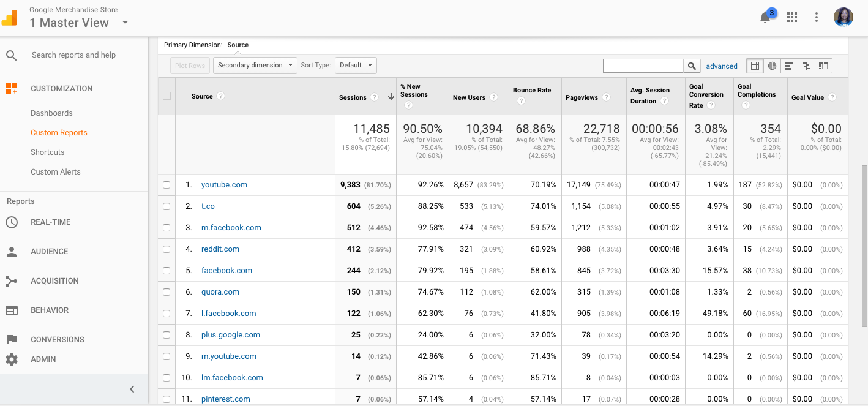Select the pivot view icon
The image size is (868, 406).
[x=823, y=66]
